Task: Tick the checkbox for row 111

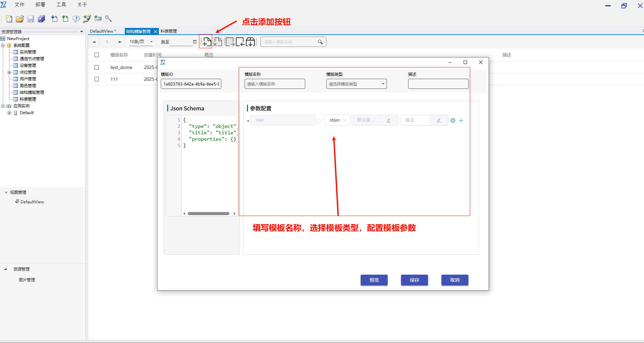Action: pyautogui.click(x=97, y=79)
